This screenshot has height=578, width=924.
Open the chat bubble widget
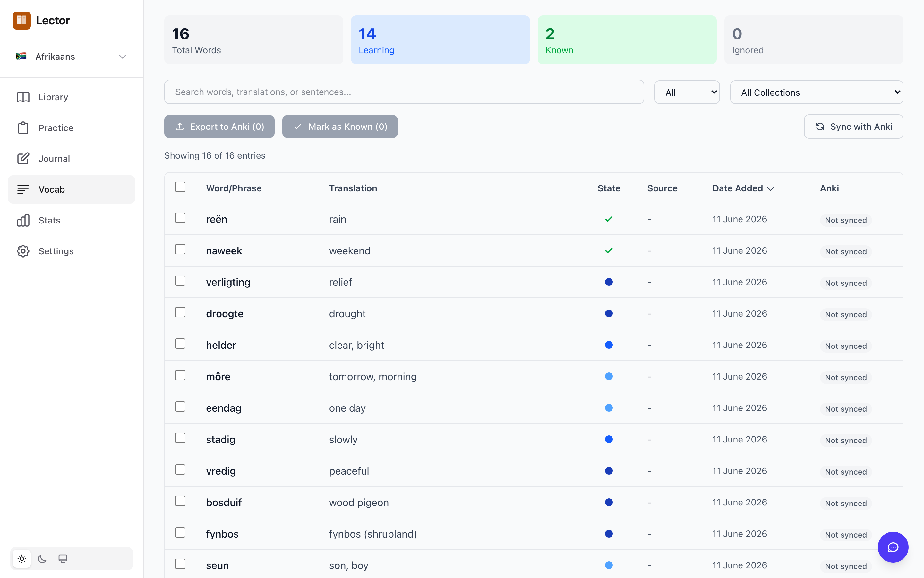tap(893, 547)
